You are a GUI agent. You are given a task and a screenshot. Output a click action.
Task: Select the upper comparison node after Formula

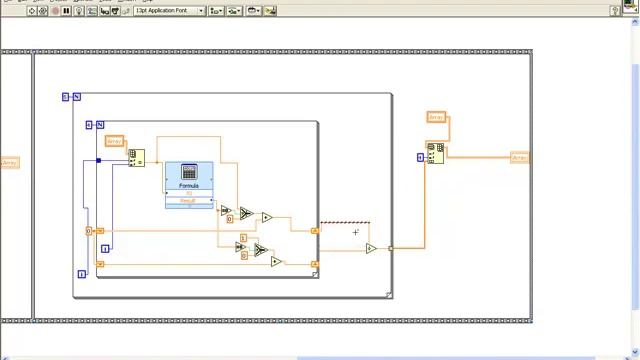[x=226, y=211]
